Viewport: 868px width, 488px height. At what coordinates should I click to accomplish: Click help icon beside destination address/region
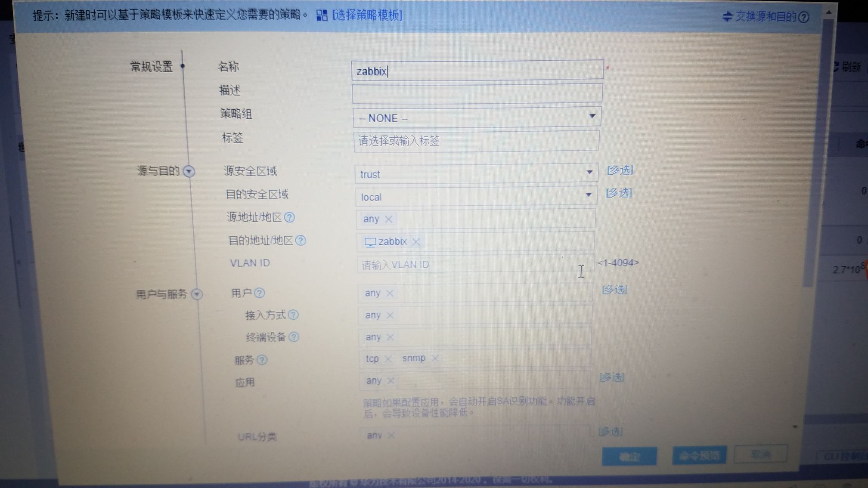(301, 241)
